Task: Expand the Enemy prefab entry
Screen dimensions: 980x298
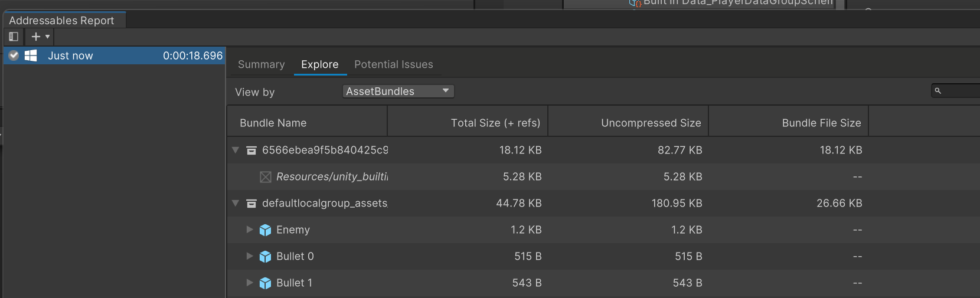Action: tap(250, 230)
